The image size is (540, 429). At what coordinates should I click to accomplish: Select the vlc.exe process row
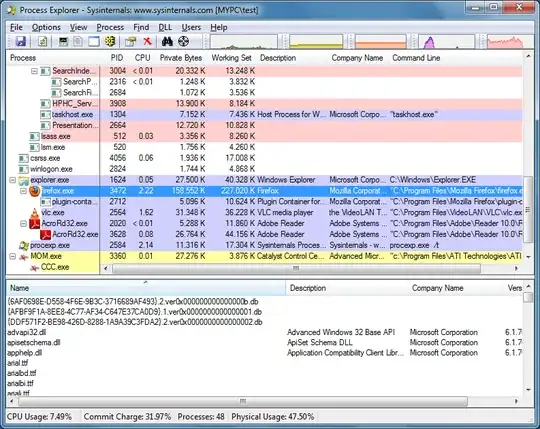pos(264,212)
